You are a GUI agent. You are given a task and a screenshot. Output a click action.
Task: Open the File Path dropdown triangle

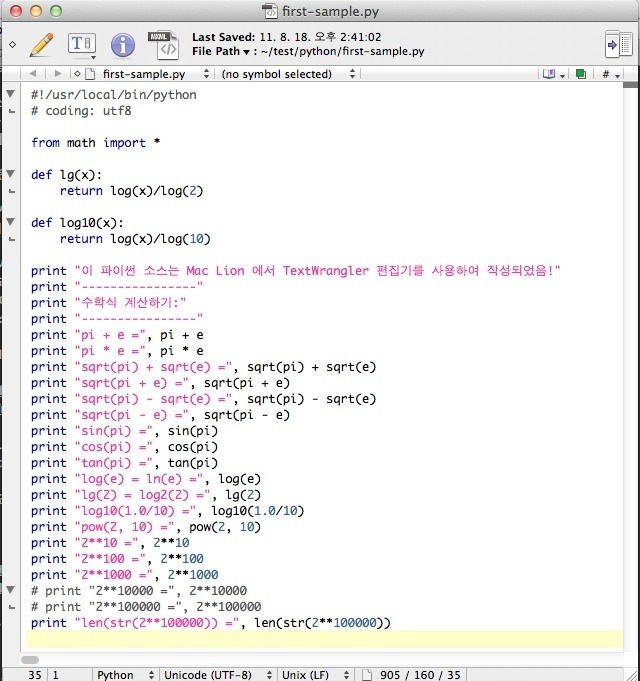coord(246,52)
